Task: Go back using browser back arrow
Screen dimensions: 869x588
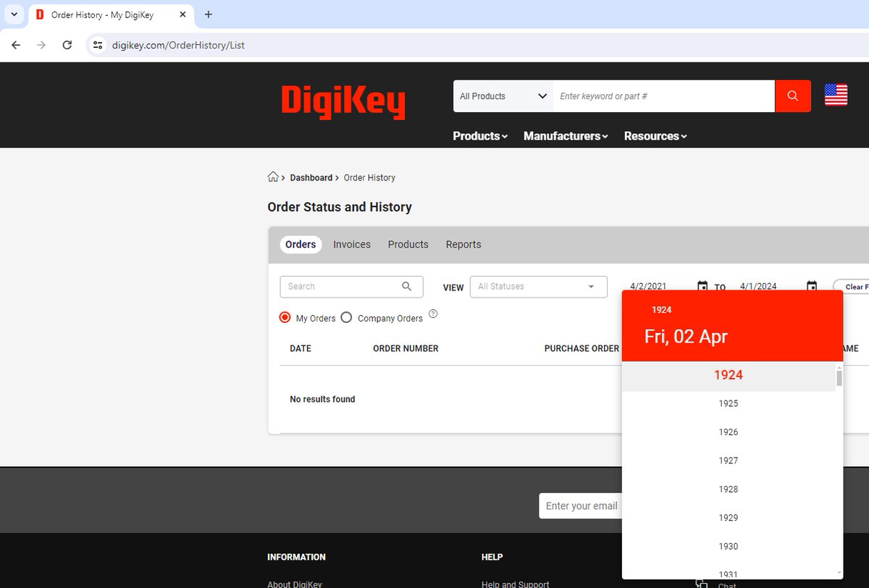Action: 16,45
